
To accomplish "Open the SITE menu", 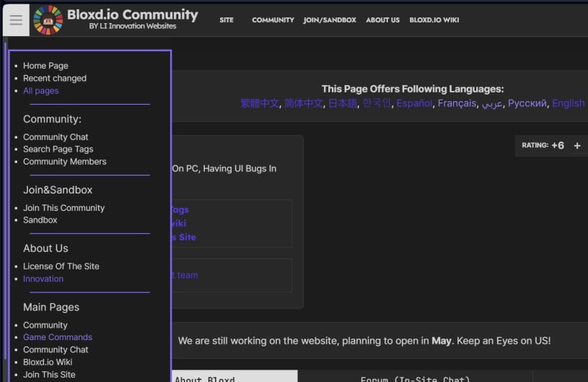I will 227,20.
